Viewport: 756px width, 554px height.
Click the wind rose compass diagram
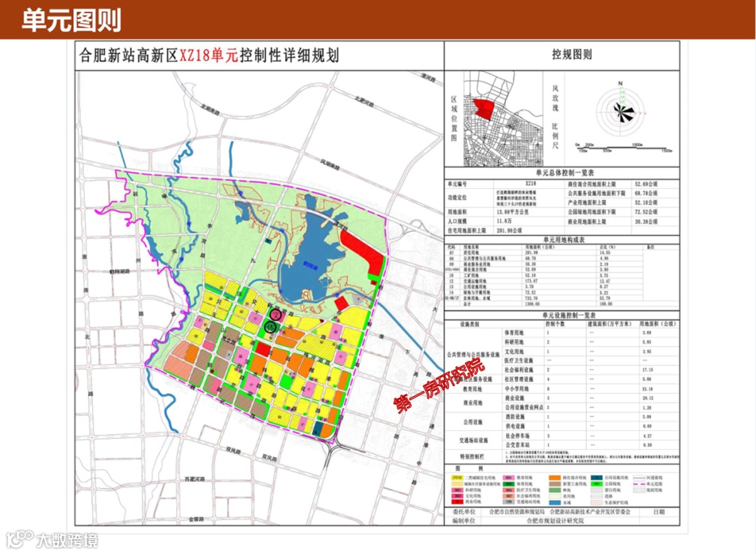pos(621,111)
